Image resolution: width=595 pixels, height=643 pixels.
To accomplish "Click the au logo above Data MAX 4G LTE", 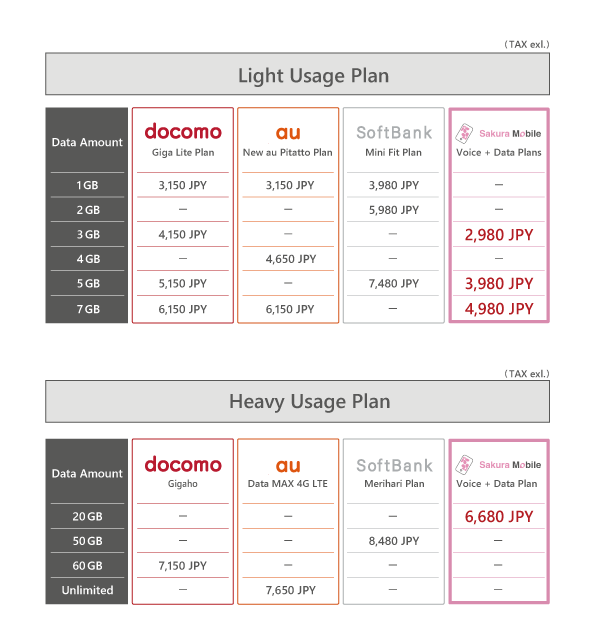I will (288, 466).
